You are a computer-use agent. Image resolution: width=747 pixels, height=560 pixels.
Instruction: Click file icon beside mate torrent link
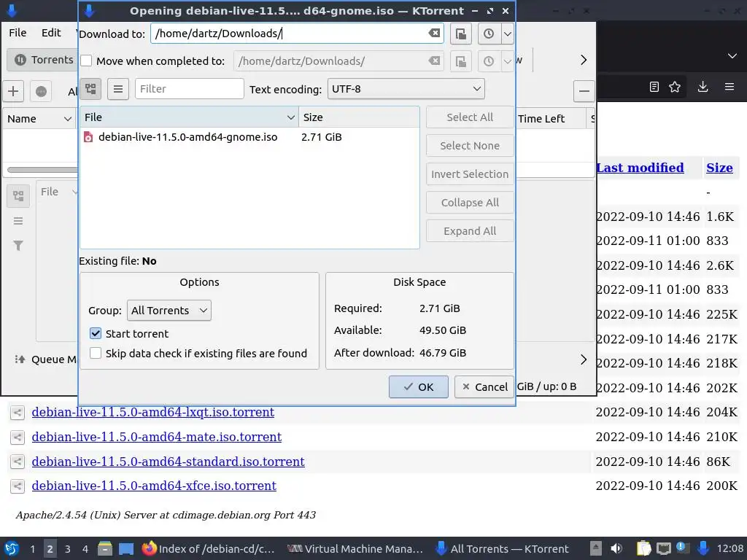(x=18, y=437)
